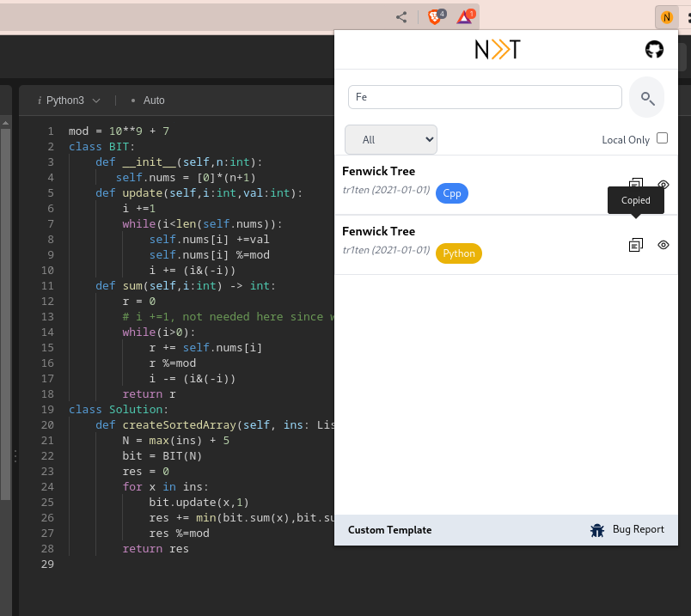Click the template search input field
Image resolution: width=691 pixels, height=616 pixels.
(485, 97)
